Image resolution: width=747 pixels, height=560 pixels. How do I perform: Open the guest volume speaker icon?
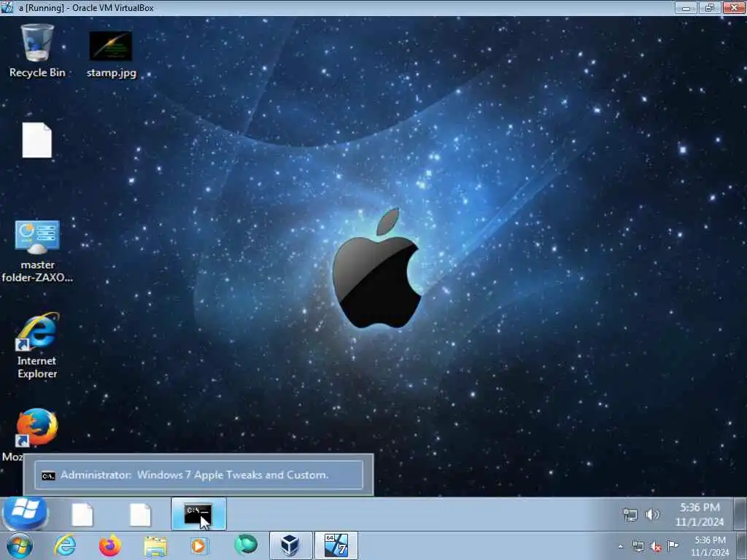(x=652, y=514)
